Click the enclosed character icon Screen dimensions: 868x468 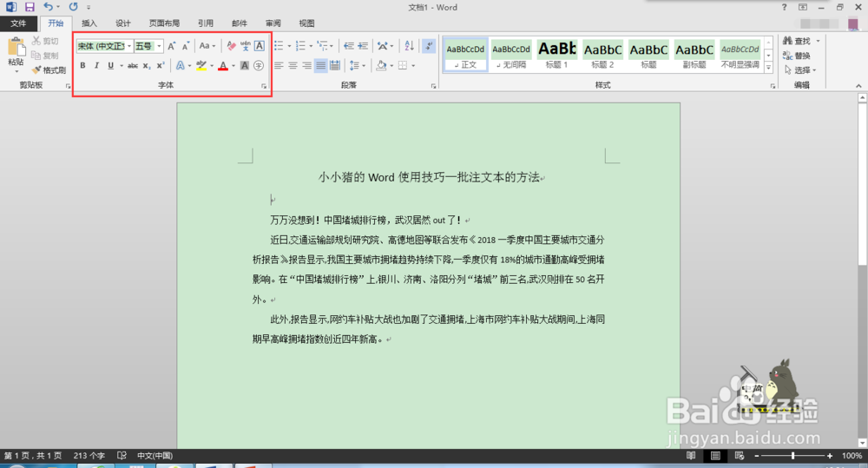259,65
